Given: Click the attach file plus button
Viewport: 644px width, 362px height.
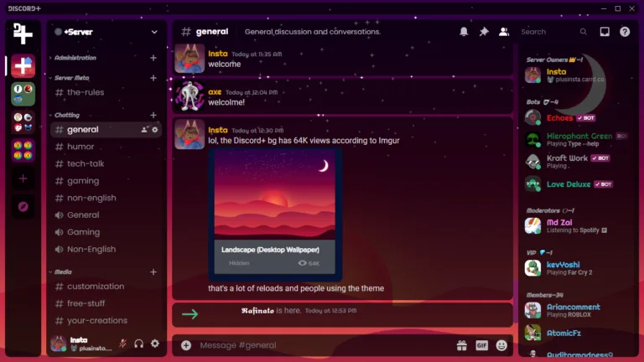Looking at the screenshot, I should click(x=186, y=345).
